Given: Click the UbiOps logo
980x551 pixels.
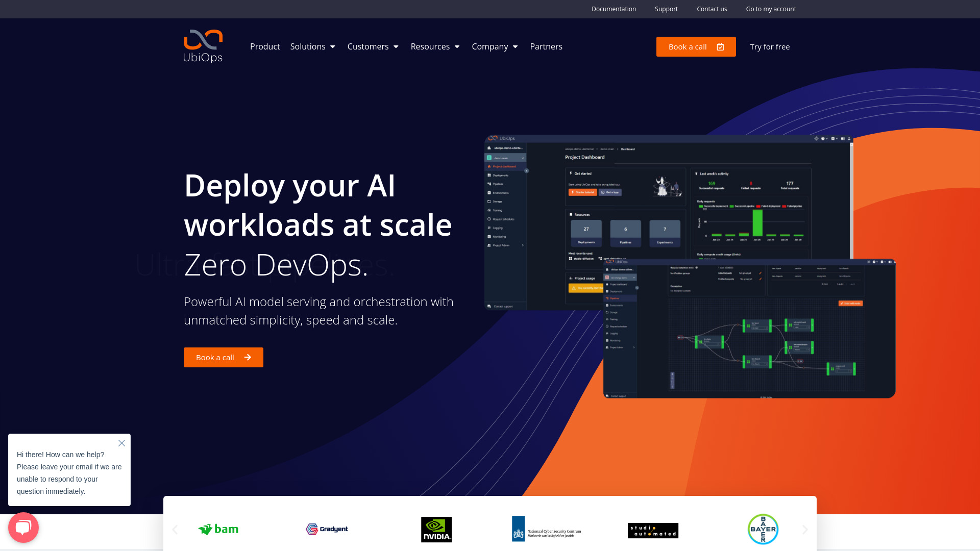Looking at the screenshot, I should click(x=203, y=46).
